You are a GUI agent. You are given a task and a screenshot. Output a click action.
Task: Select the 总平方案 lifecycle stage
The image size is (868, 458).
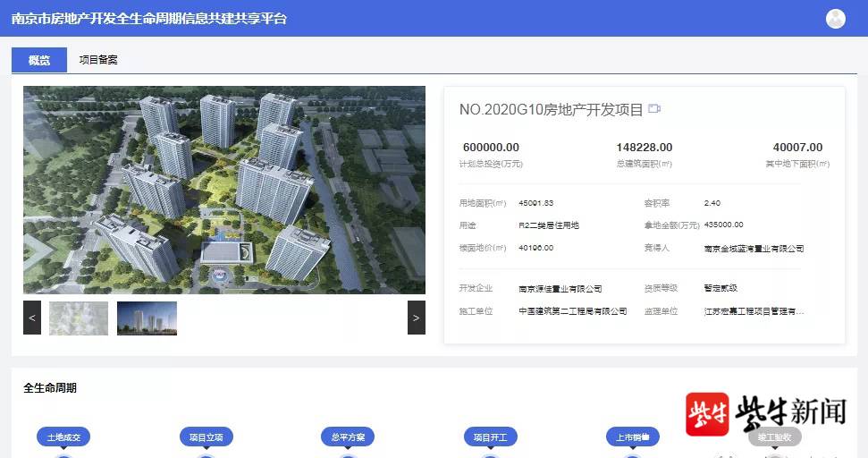point(348,437)
